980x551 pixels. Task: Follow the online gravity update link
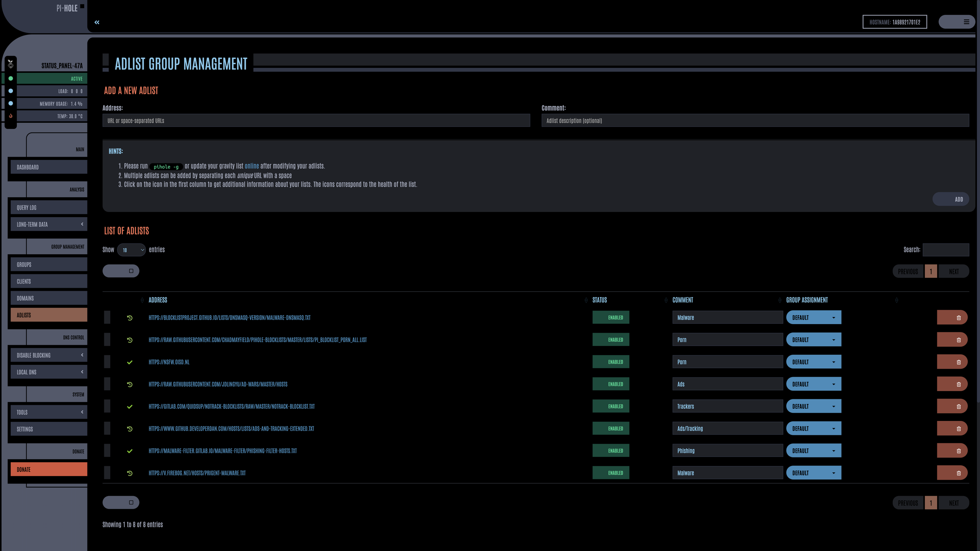coord(252,166)
